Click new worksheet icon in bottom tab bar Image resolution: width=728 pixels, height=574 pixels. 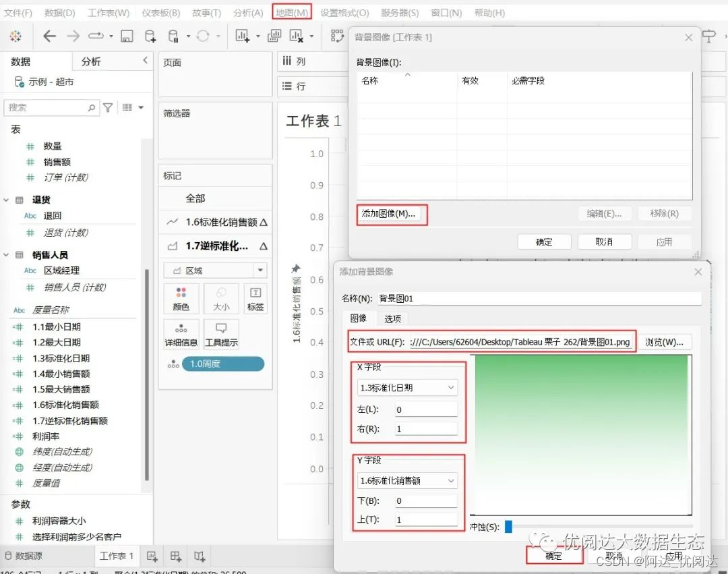pyautogui.click(x=152, y=556)
